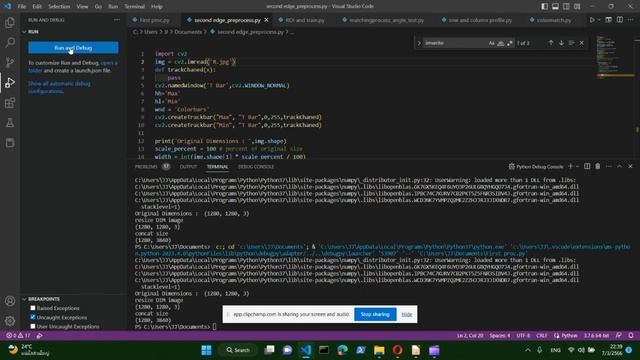Collapse the BREAKPOINTS section
This screenshot has height=360, width=640.
pyautogui.click(x=24, y=299)
